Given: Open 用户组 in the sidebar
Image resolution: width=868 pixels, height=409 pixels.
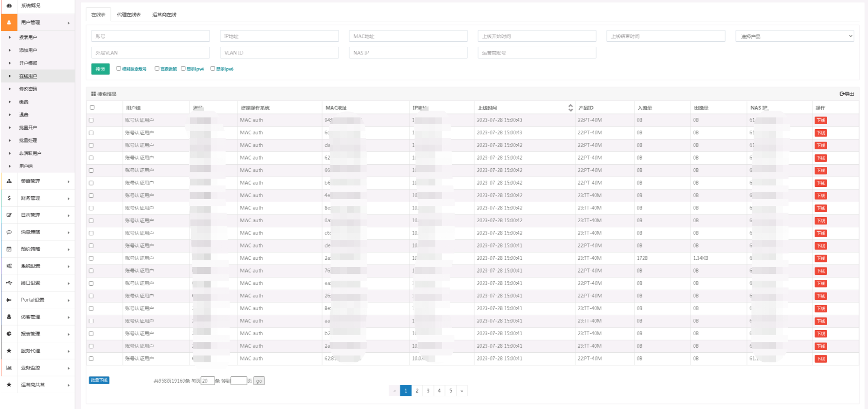Looking at the screenshot, I should click(x=26, y=166).
